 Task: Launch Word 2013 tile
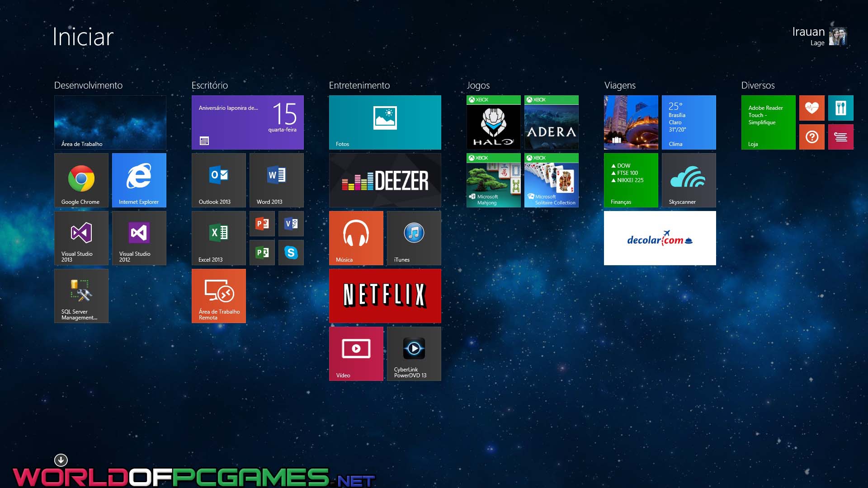pos(276,180)
